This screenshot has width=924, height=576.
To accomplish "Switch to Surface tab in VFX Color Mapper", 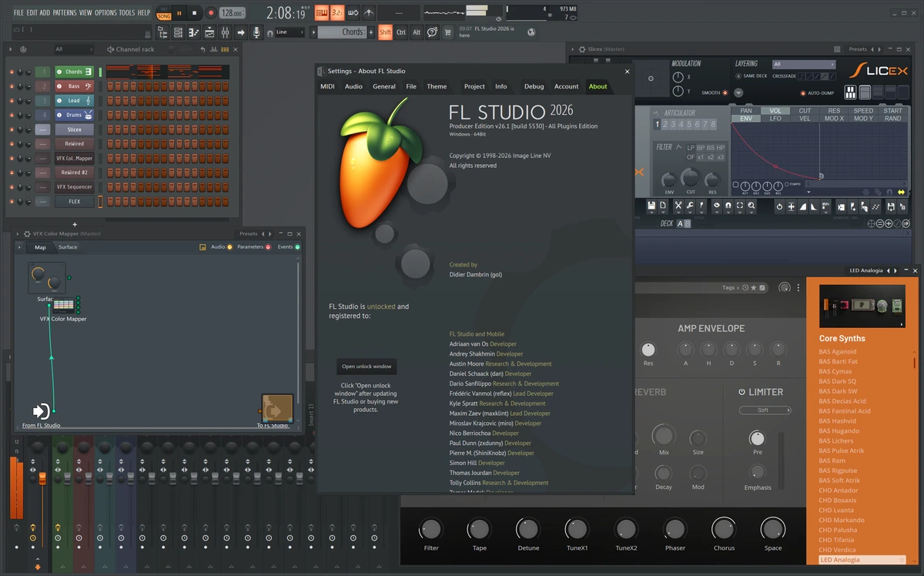I will tap(68, 247).
